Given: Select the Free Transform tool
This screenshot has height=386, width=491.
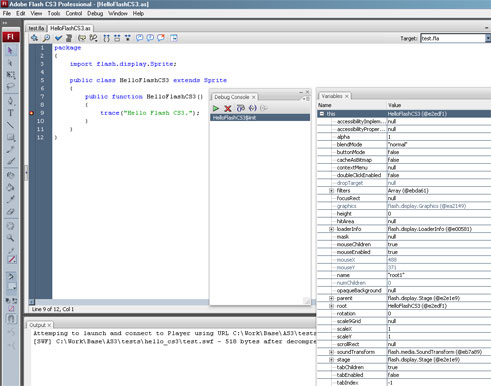Looking at the screenshot, I should click(10, 75).
